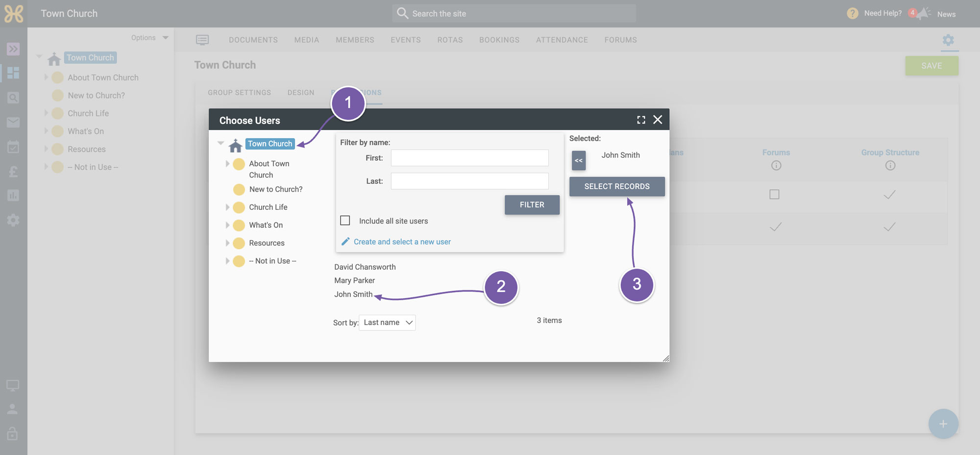Expand What's On in the dialog tree

227,225
